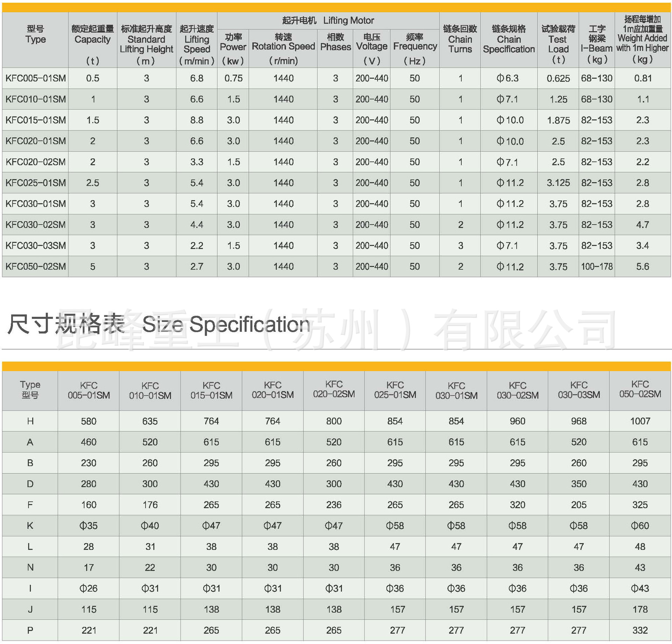Select the KFC030-01SM type cell
Screen dimensions: 672x644
35,204
